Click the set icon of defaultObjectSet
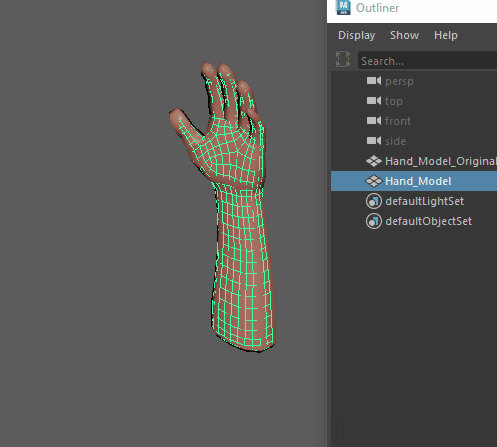Image resolution: width=497 pixels, height=447 pixels. [x=374, y=221]
